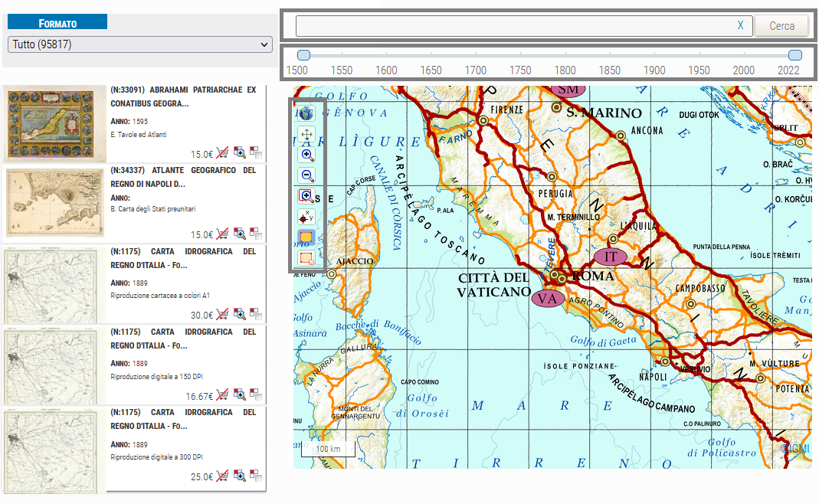Toggle overlay squares icon for 25.0€ item
819x504 pixels.
pos(255,476)
